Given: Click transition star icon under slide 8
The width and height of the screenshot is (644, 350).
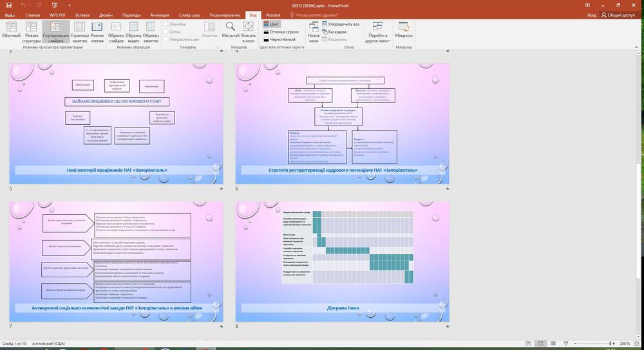Looking at the screenshot, I should coord(448,326).
